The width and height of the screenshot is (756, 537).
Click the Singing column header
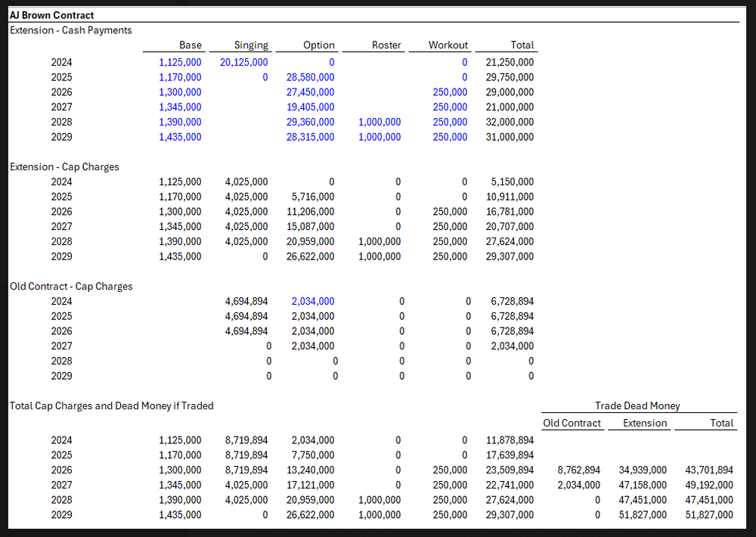[x=251, y=45]
